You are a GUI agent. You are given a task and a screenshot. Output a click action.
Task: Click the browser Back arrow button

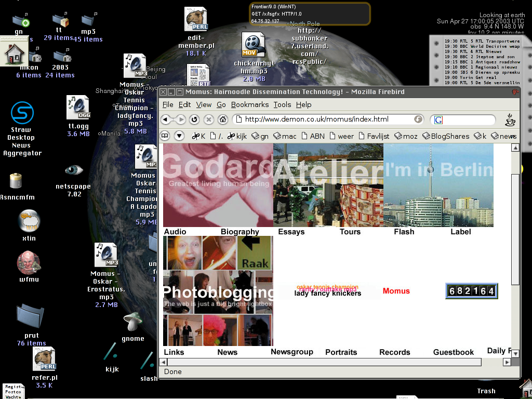[167, 119]
